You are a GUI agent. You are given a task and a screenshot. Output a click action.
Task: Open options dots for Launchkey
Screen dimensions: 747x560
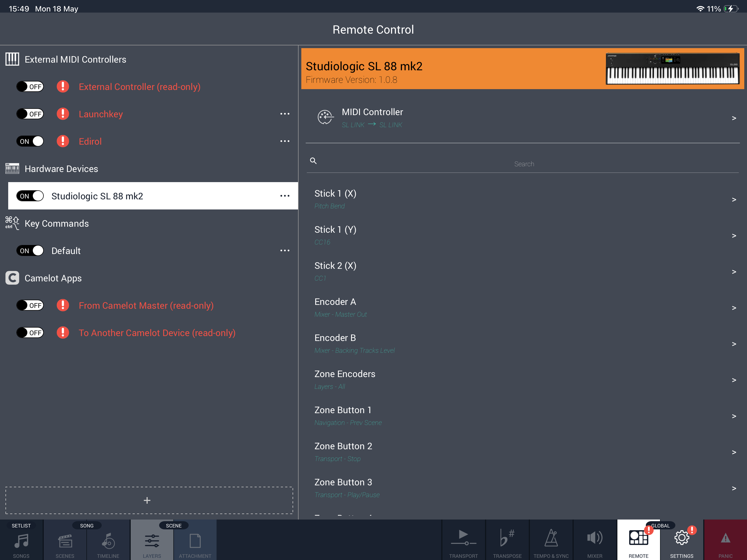285,114
